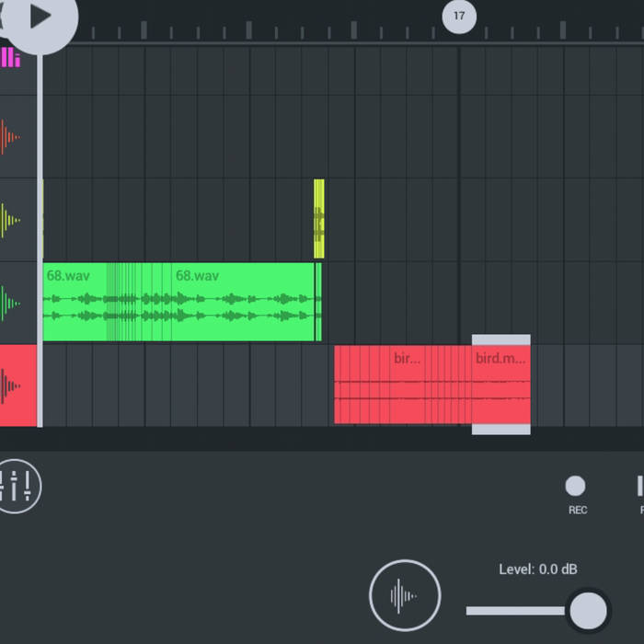Select the orange audio track icon
Image resolution: width=644 pixels, height=644 pixels.
coord(11,137)
